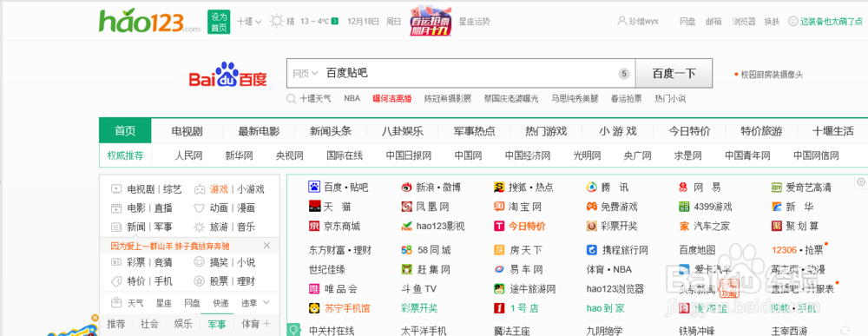Click the 京东商城 icon

click(x=314, y=226)
